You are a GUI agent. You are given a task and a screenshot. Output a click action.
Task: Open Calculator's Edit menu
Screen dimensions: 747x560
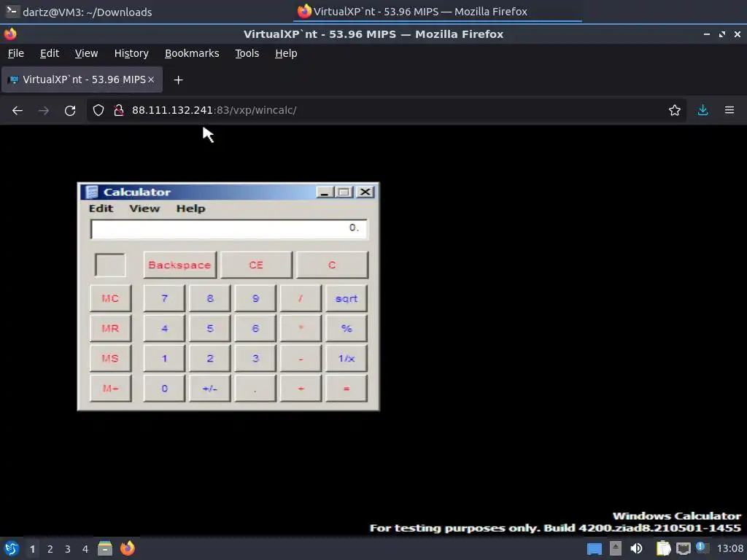(101, 209)
